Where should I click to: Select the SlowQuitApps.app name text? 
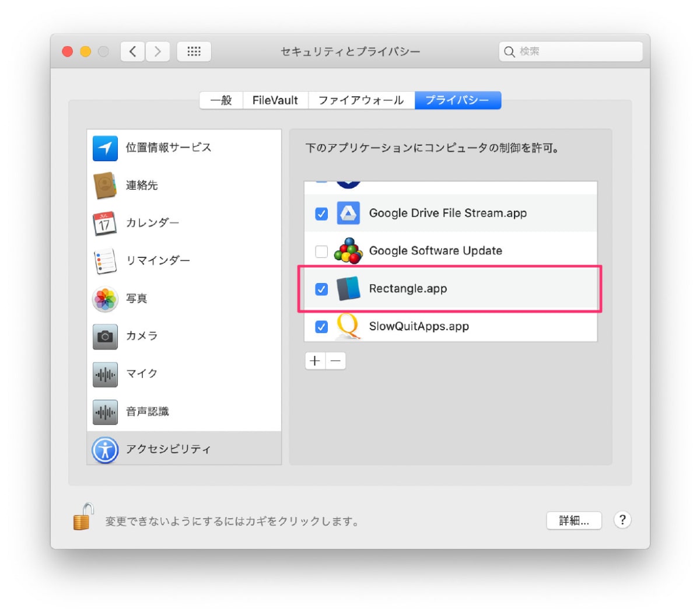coord(419,327)
